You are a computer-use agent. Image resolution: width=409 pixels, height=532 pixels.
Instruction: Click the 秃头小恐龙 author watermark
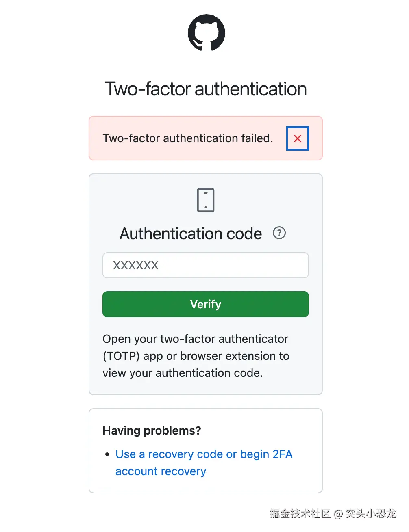371,514
